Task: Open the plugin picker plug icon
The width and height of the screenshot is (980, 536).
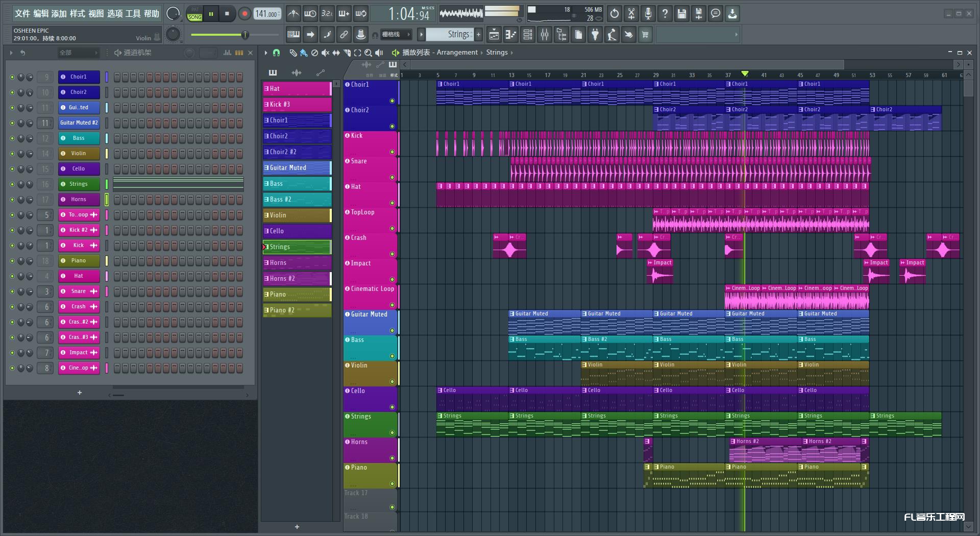Action: (595, 35)
